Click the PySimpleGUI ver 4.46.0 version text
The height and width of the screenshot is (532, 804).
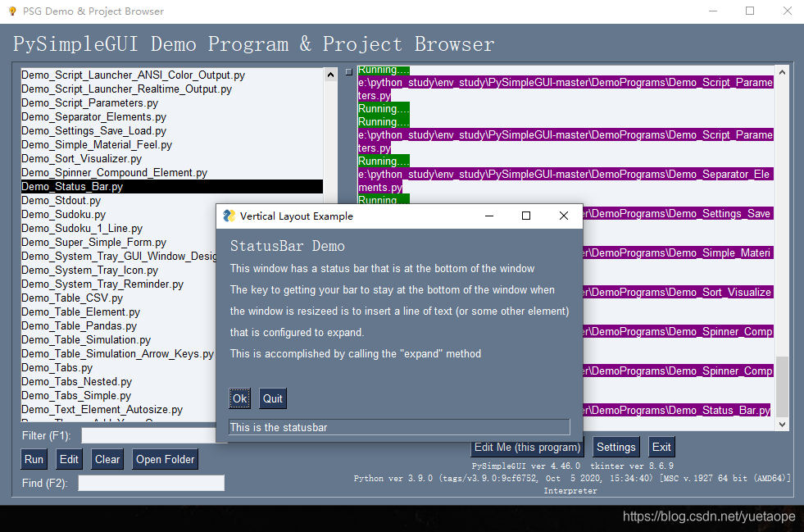(526, 466)
